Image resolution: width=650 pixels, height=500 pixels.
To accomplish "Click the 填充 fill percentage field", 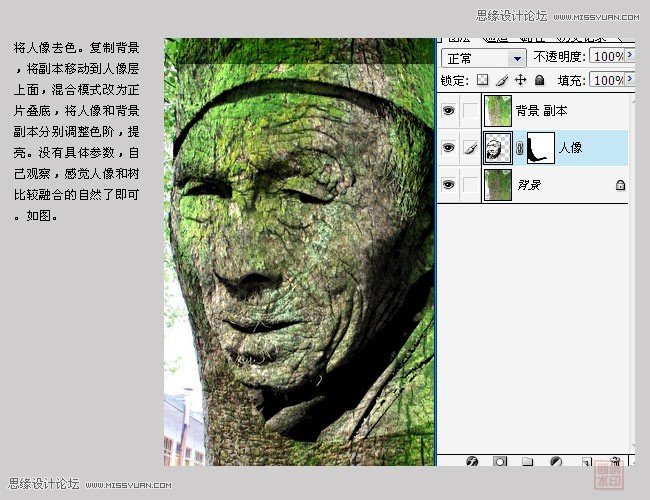I will 606,80.
